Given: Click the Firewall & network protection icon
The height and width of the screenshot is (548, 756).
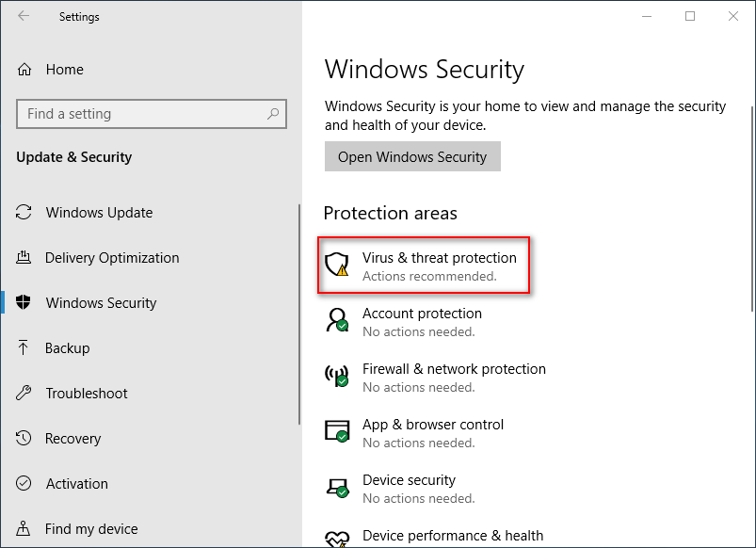Looking at the screenshot, I should (337, 376).
